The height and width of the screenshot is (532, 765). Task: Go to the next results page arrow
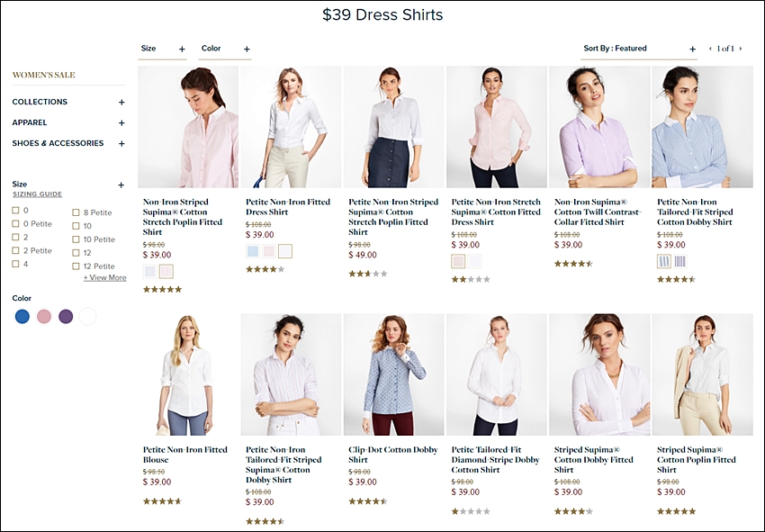pos(741,49)
